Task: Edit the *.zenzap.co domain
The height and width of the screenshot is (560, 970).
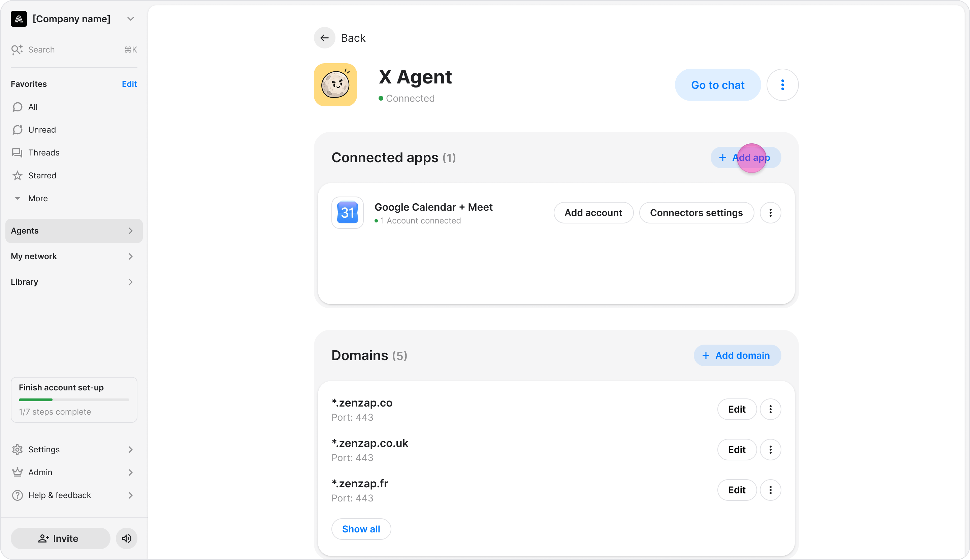Action: pos(737,409)
